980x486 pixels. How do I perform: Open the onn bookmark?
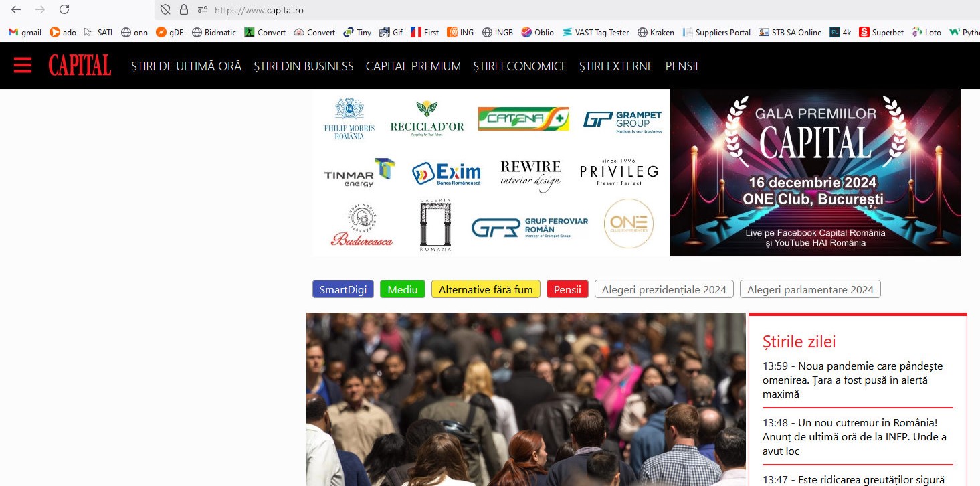click(134, 32)
